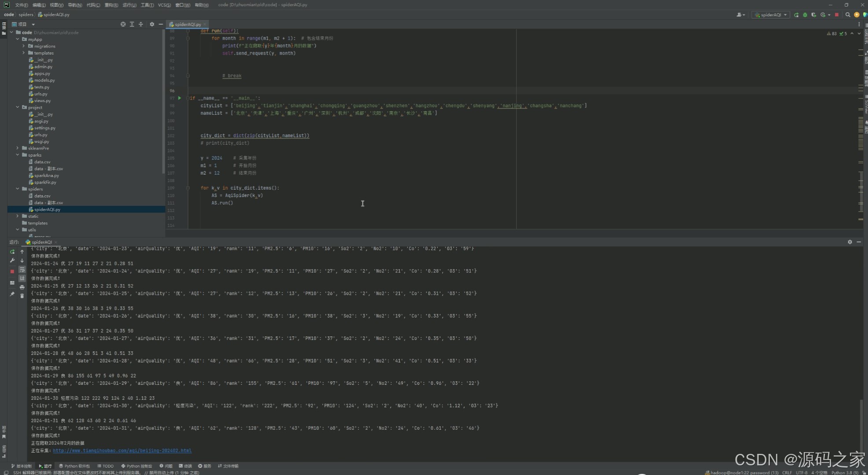The image size is (868, 475).
Task: Expand the sklearnPre folder in project tree
Action: click(x=18, y=148)
